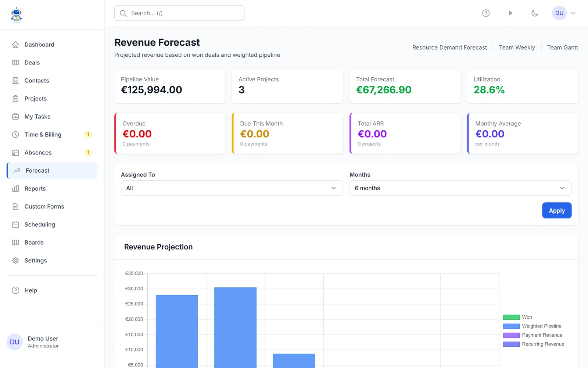This screenshot has height=368, width=588.
Task: Go to Absences section
Action: pos(52,153)
